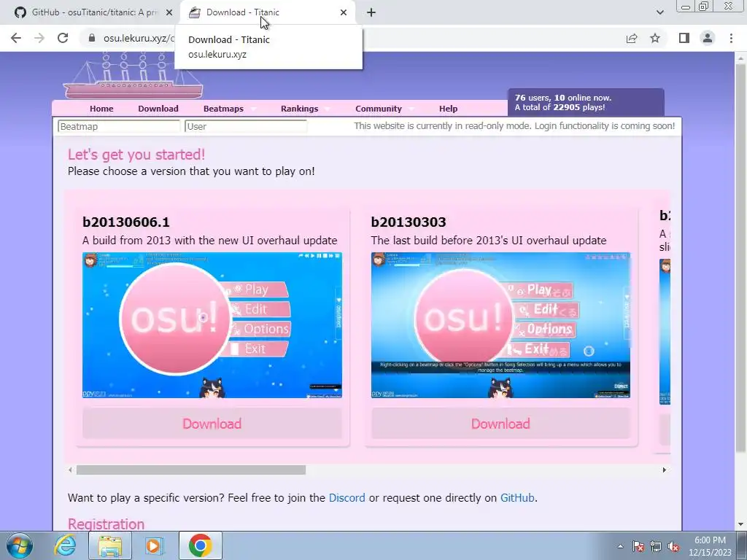Focus the Beatmap search field

click(119, 126)
